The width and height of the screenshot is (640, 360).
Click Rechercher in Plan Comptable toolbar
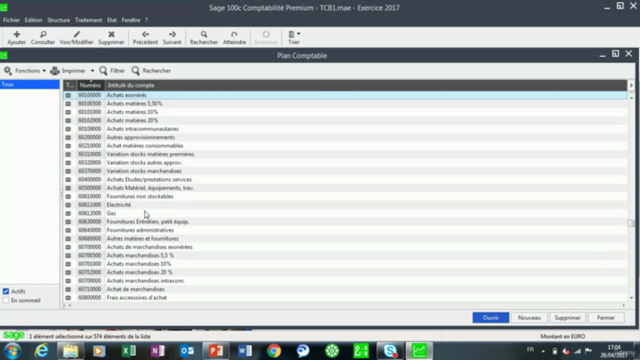pos(151,71)
